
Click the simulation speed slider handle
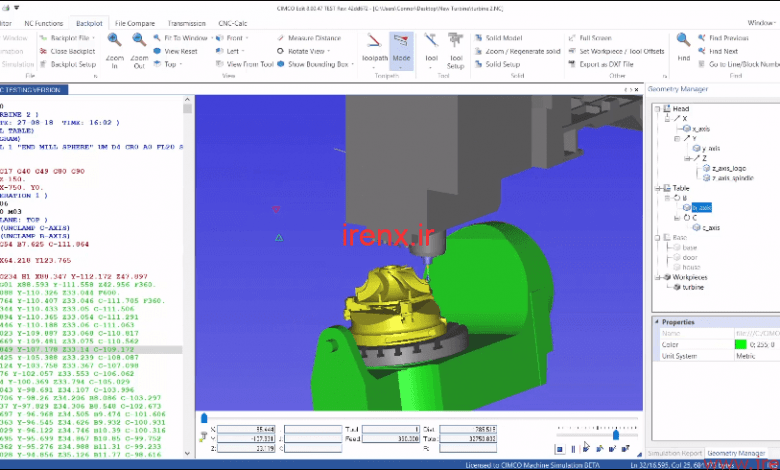tap(616, 435)
